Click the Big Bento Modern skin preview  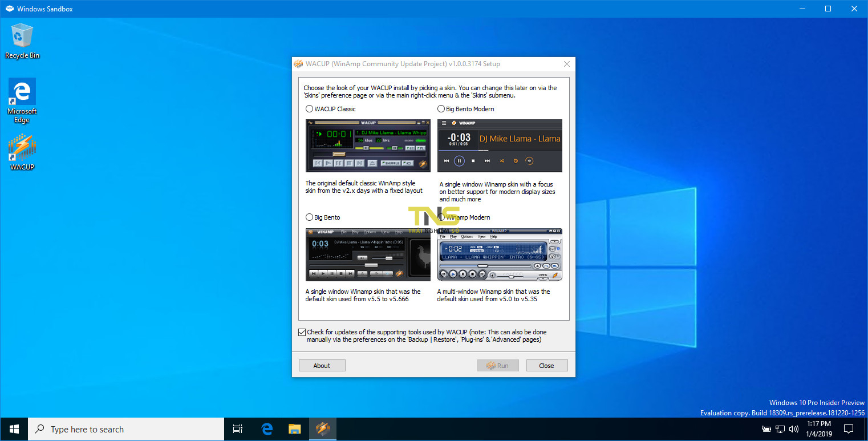[500, 145]
